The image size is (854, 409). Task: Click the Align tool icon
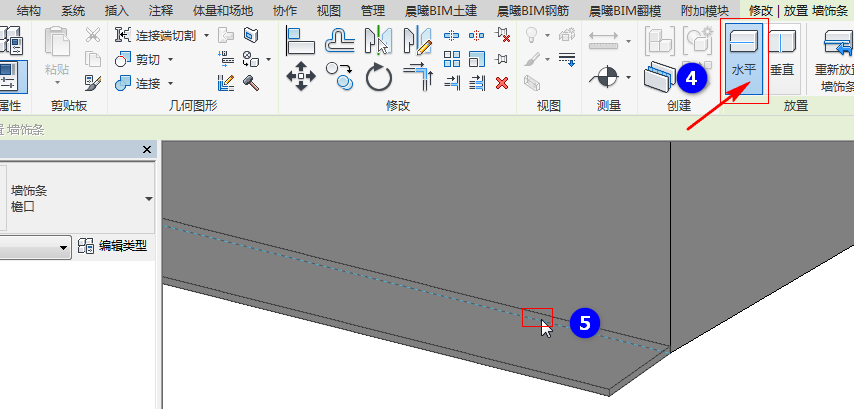coord(300,40)
